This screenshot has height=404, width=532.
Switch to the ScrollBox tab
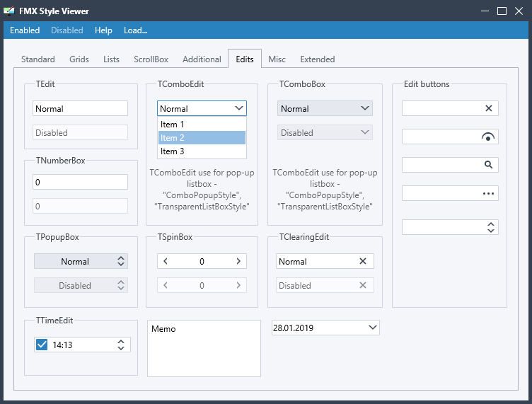click(151, 59)
